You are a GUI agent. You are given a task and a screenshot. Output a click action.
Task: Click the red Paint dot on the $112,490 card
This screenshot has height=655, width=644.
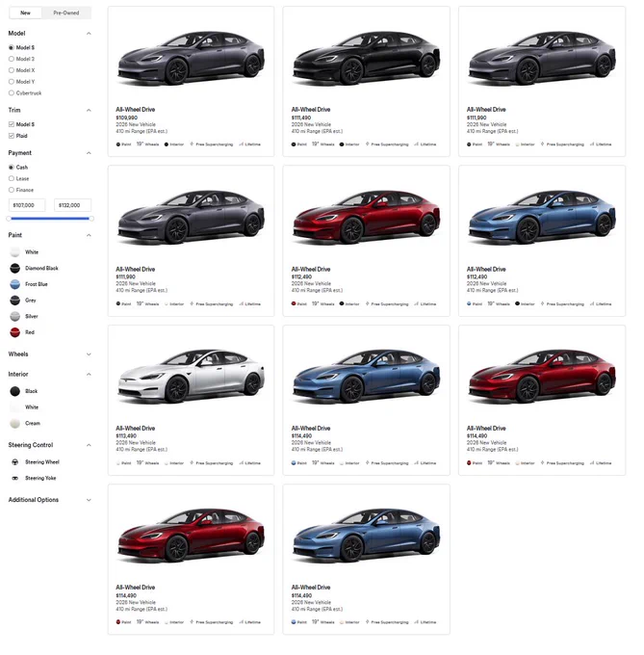click(x=294, y=303)
